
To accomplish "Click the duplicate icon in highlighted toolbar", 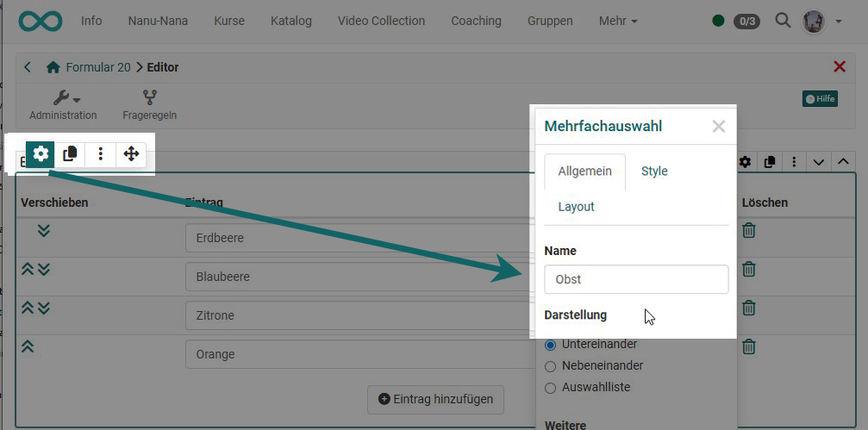I will point(71,154).
